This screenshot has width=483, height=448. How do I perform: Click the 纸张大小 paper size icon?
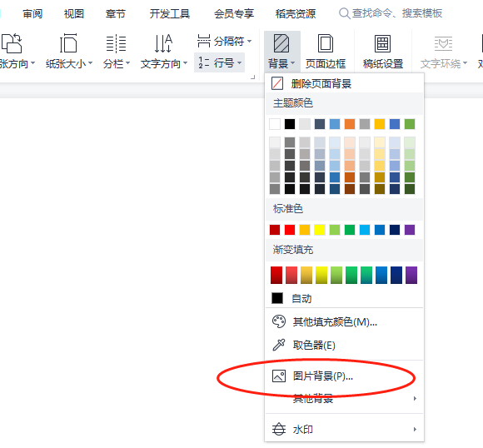(68, 44)
